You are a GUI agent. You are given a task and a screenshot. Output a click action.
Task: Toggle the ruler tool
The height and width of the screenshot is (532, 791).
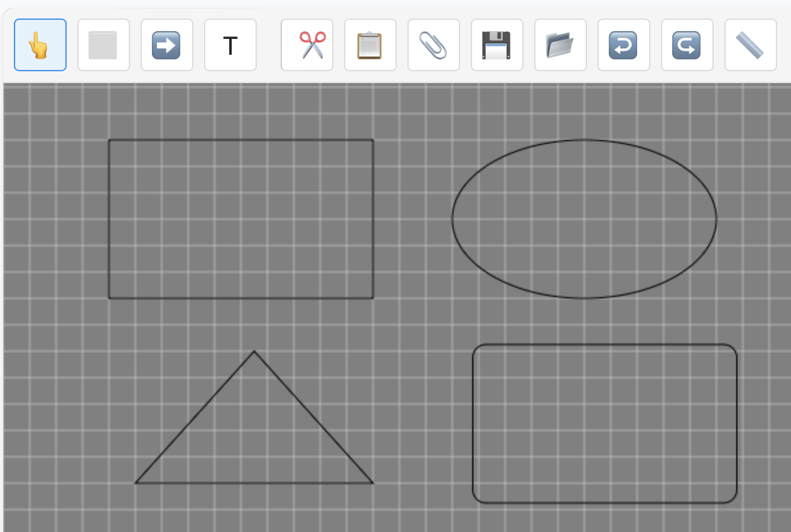point(751,45)
